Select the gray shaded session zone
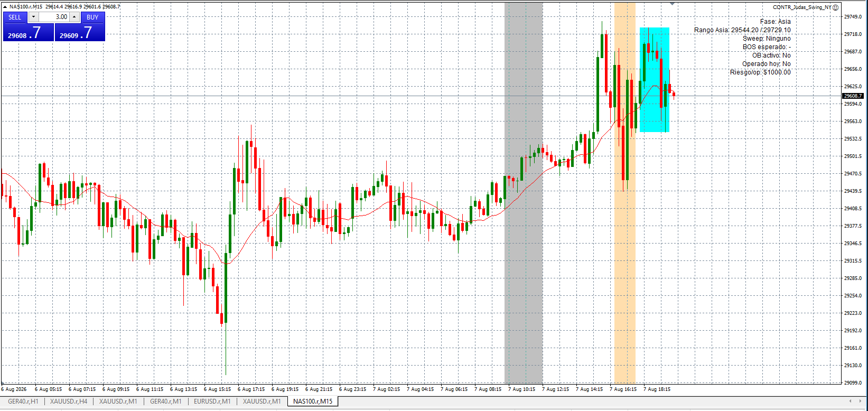 (x=524, y=193)
